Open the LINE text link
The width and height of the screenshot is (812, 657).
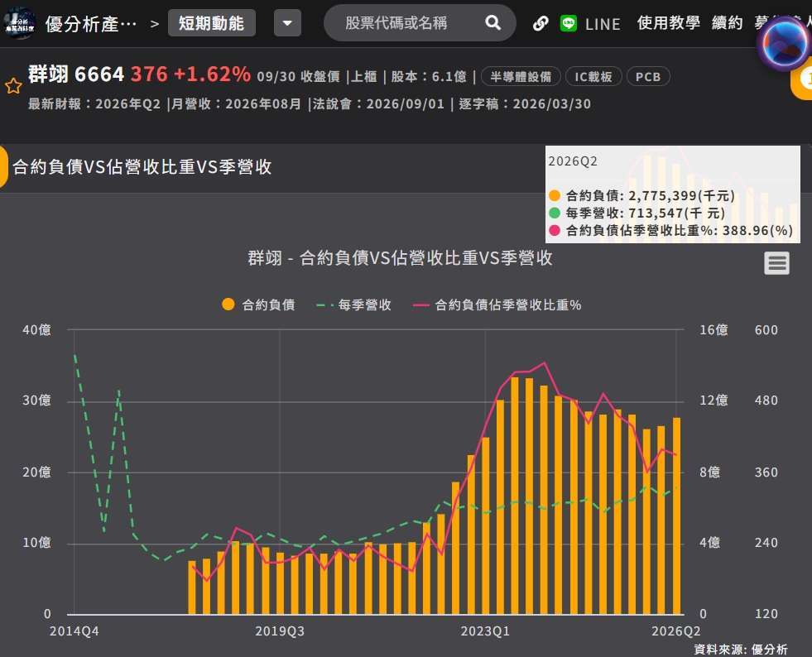click(x=603, y=24)
